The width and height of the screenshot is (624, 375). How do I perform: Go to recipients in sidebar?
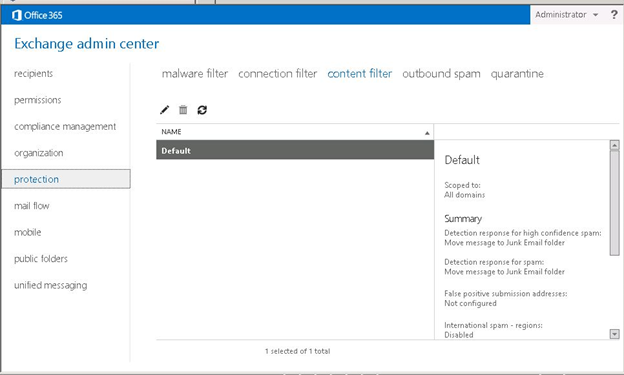click(x=33, y=73)
